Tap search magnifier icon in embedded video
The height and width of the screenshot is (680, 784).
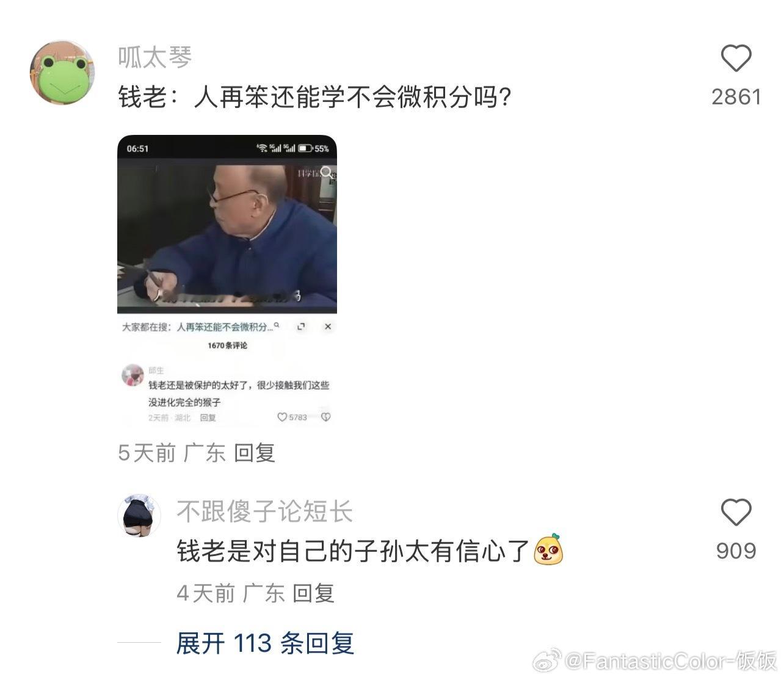[x=327, y=172]
